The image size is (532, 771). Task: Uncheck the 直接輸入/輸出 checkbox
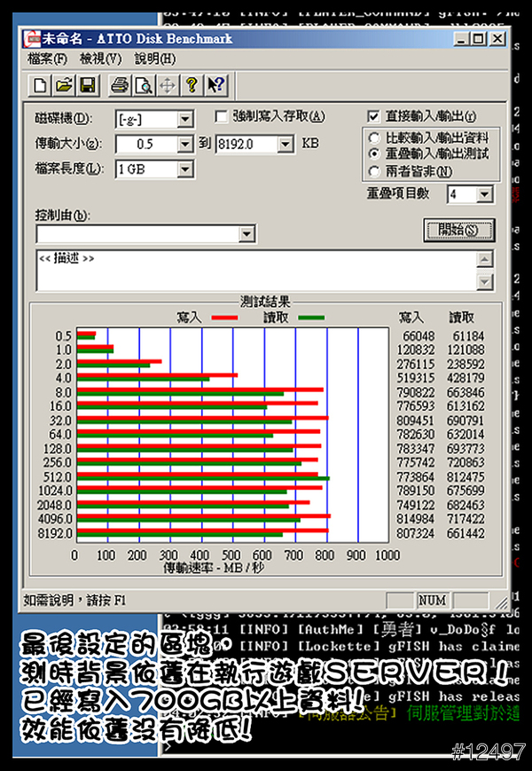point(373,116)
